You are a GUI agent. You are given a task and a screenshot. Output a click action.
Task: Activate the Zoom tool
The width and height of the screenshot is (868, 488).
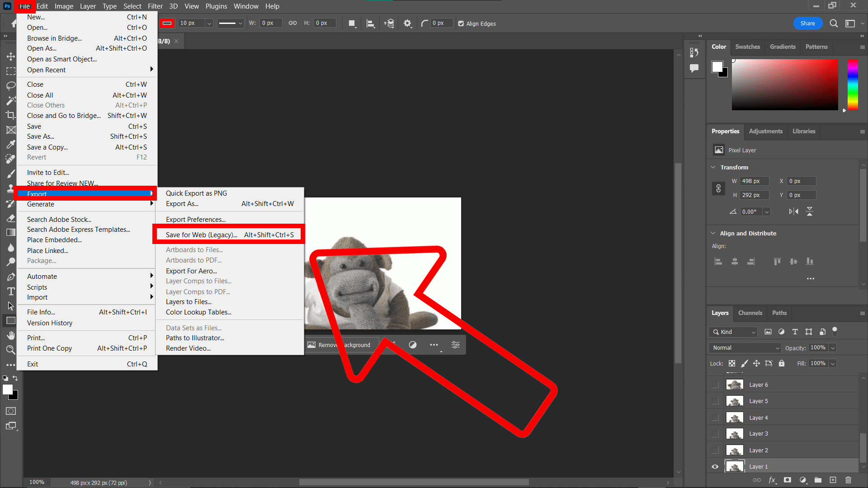[11, 350]
